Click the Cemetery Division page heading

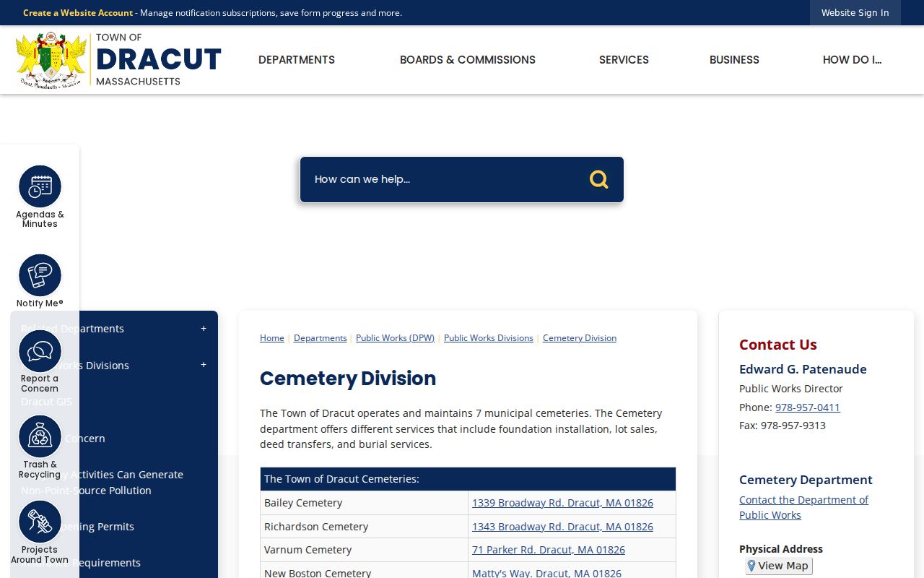[348, 379]
